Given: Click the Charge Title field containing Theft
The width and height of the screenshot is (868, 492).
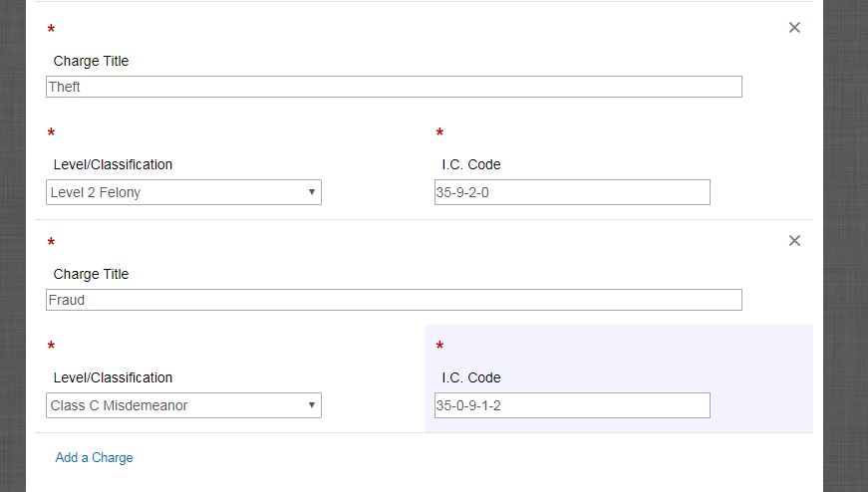Looking at the screenshot, I should [x=394, y=87].
